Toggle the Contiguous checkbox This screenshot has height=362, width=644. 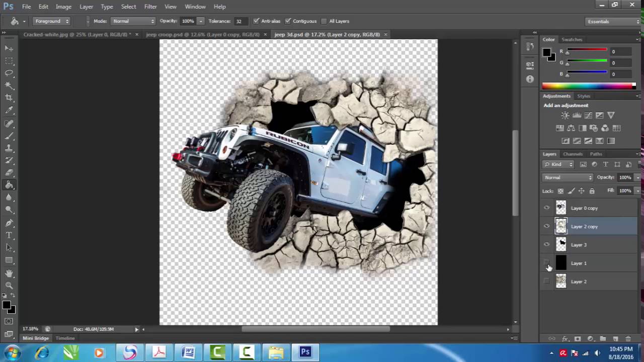coord(288,21)
